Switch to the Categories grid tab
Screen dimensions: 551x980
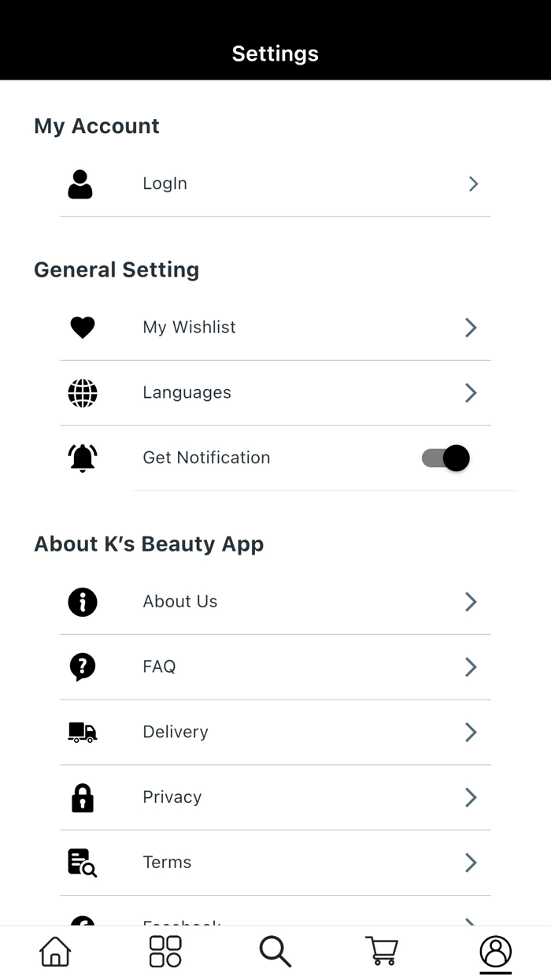tap(165, 952)
